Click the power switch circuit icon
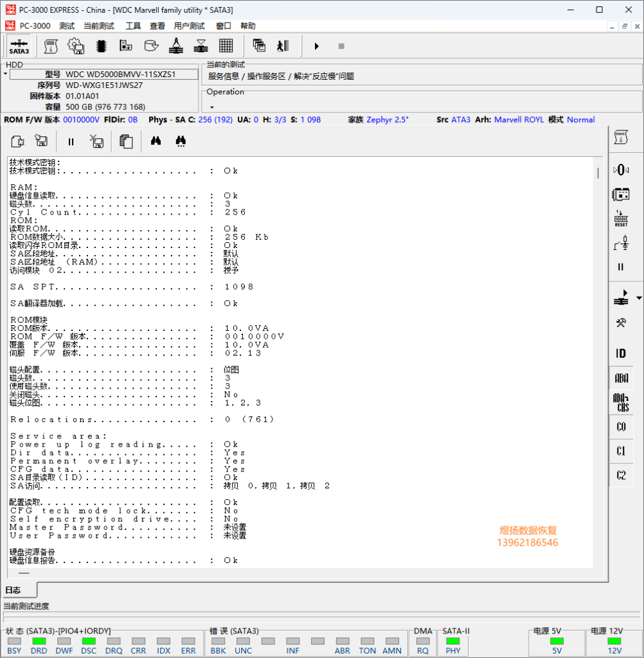 [621, 243]
